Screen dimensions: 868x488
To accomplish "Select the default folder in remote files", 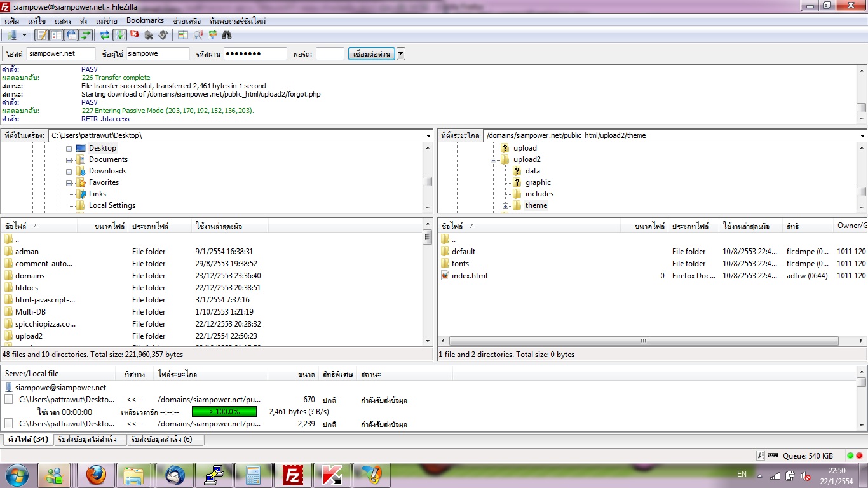I will pyautogui.click(x=463, y=252).
